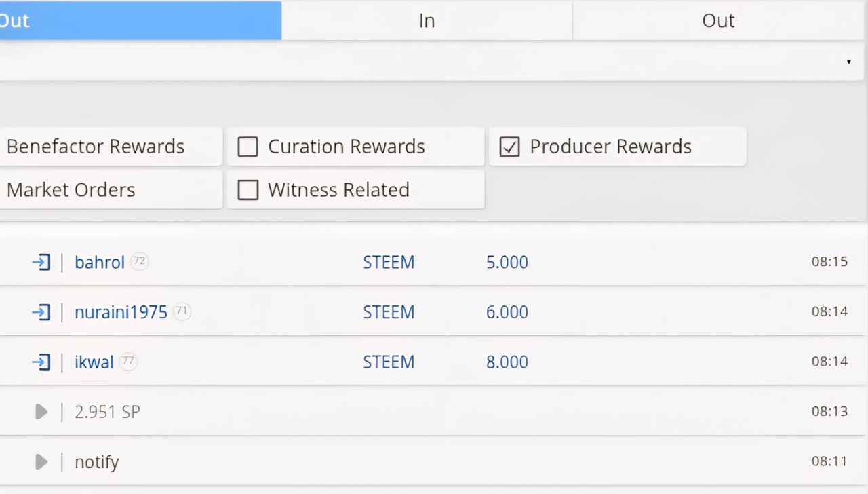Open the nuraini1975 account link
The image size is (868, 494).
[121, 312]
